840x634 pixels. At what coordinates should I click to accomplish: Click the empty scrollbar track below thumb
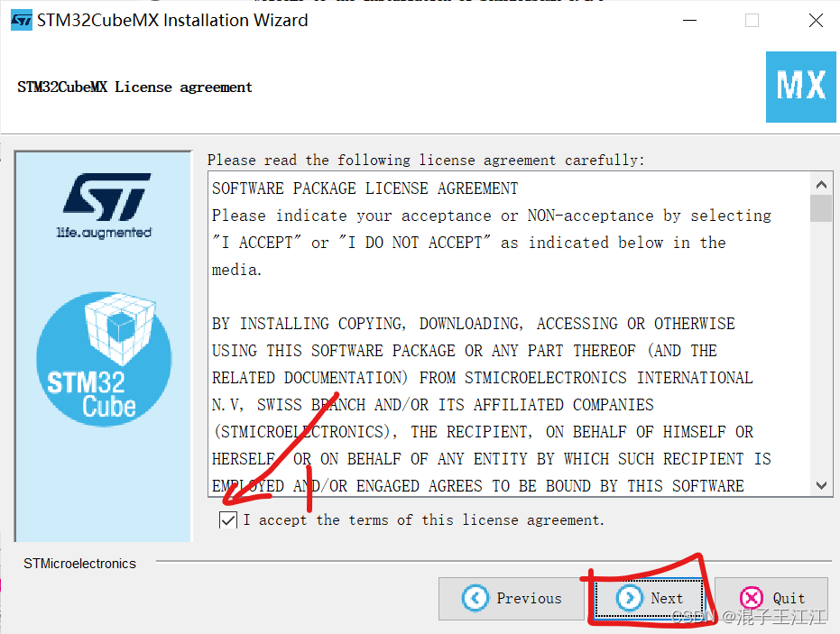pyautogui.click(x=821, y=348)
